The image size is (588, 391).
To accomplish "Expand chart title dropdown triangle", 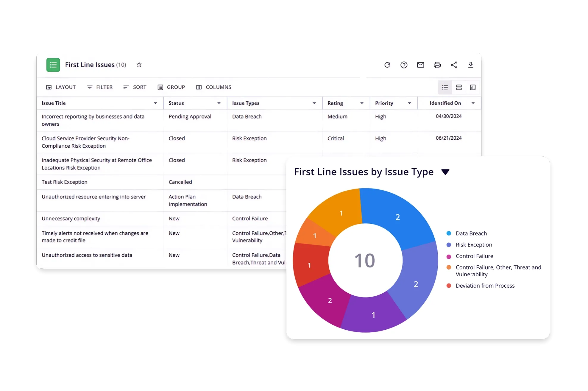I will click(x=445, y=172).
